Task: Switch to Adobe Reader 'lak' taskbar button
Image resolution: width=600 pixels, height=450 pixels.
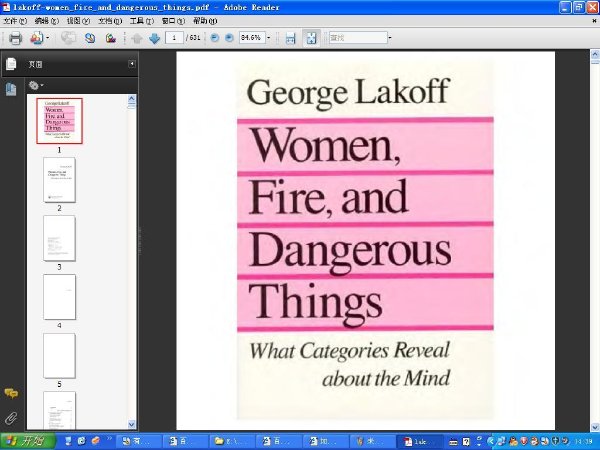Action: pos(420,442)
